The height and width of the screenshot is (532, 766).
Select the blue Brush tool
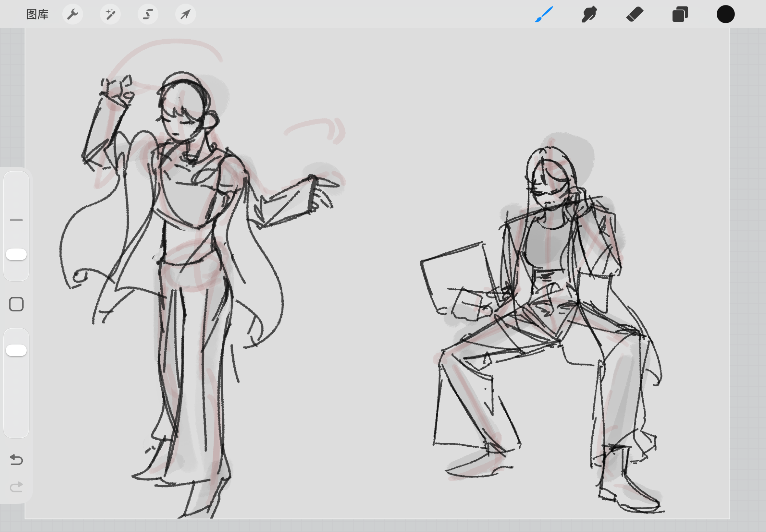(x=544, y=14)
